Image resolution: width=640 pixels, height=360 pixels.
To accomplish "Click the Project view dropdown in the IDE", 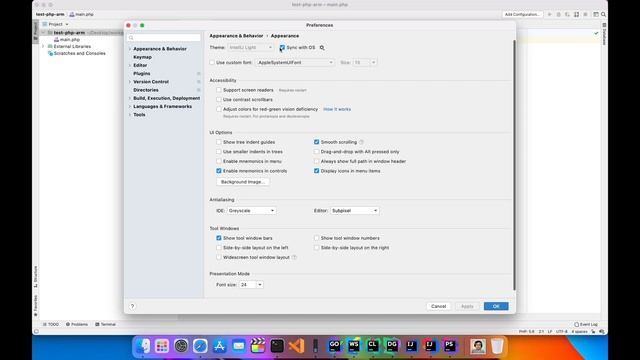I will (x=56, y=24).
